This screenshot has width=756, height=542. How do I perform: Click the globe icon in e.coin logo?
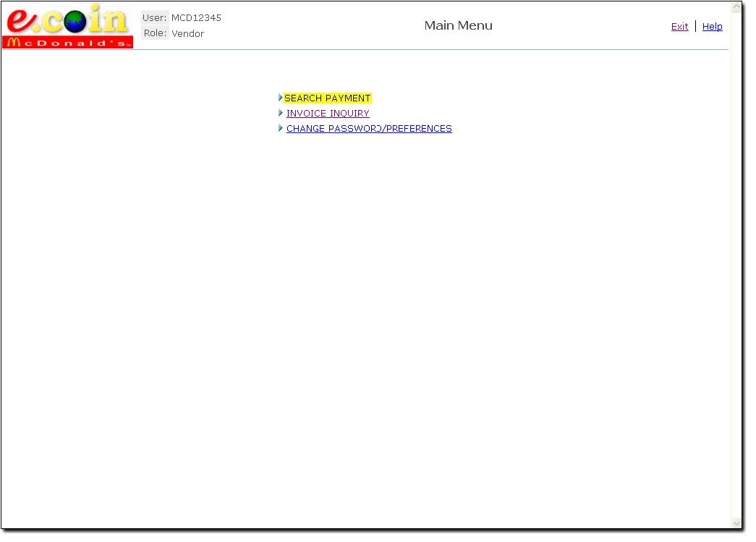(x=75, y=23)
